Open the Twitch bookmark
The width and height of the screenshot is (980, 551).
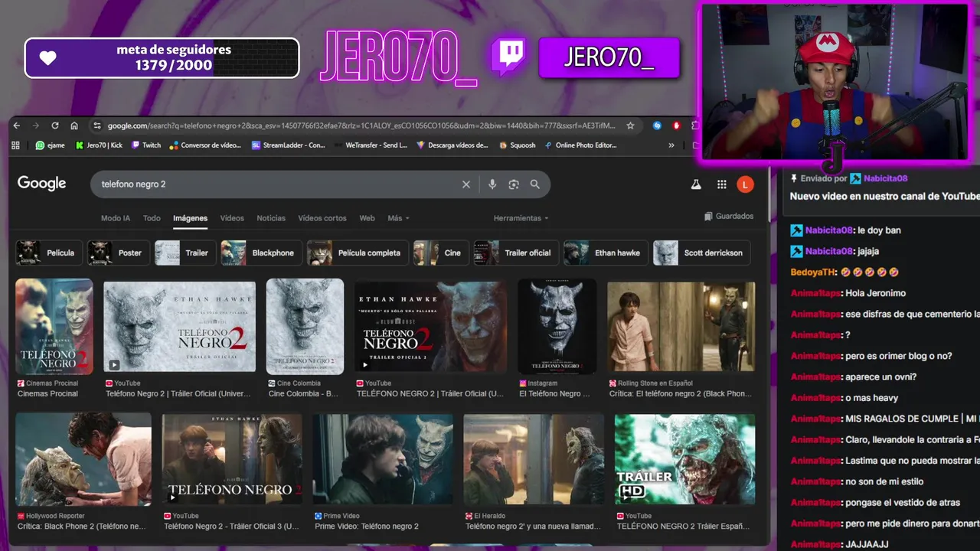click(x=146, y=145)
